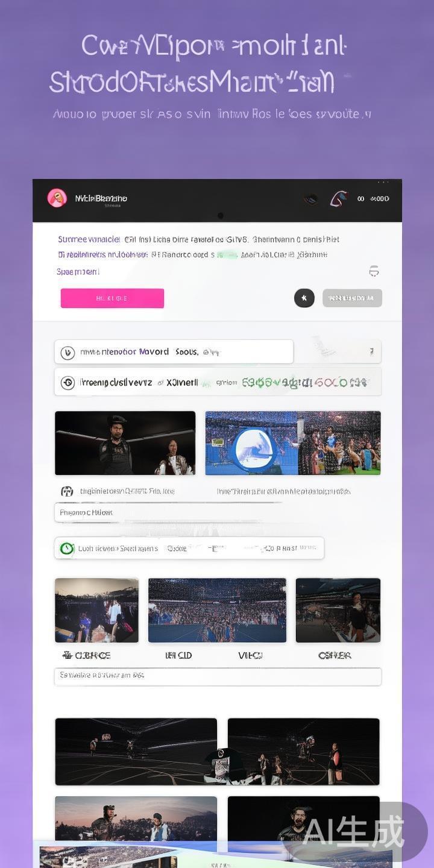Screen dimensions: 434x868
Task: Open the purple link text above the pink button
Action: 78,272
